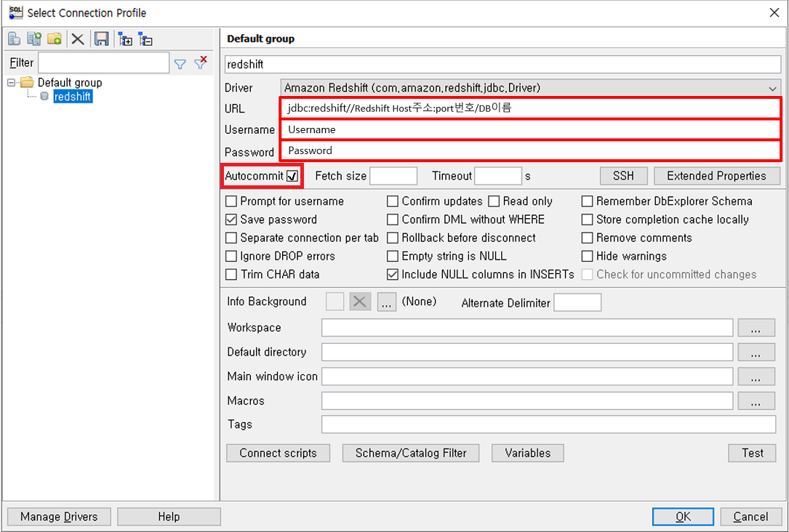
Task: Click the Tags text field
Action: [548, 424]
